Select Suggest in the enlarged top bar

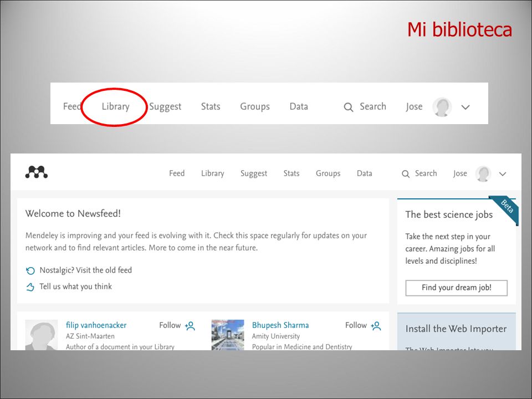pyautogui.click(x=165, y=106)
